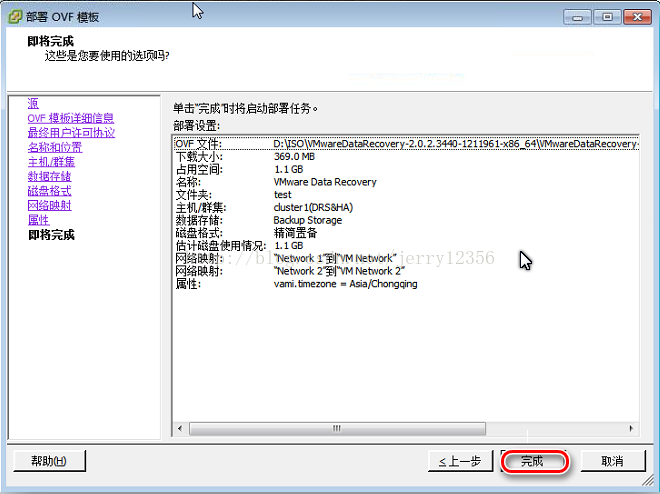Click the horizontal scrollbar right arrow
This screenshot has height=494, width=660.
pos(631,428)
